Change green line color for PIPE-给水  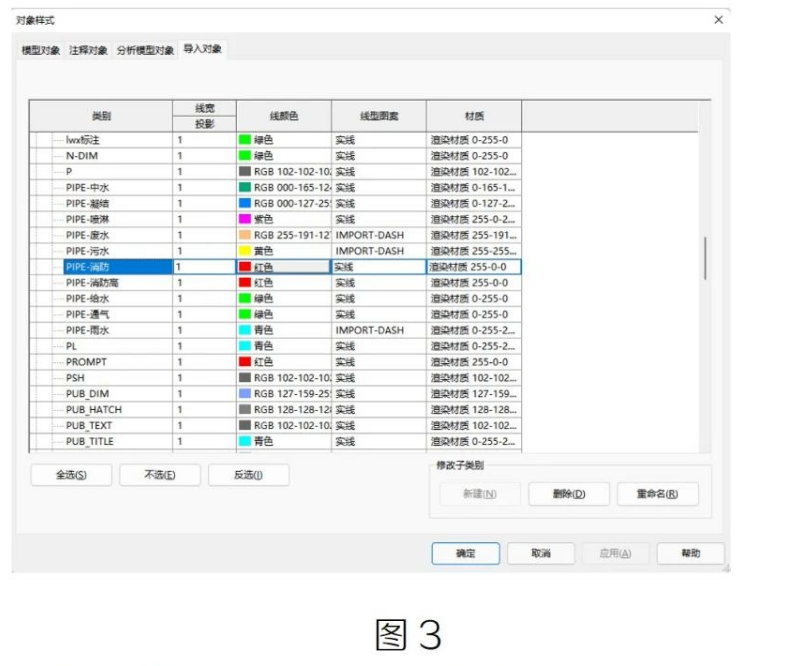pyautogui.click(x=284, y=298)
